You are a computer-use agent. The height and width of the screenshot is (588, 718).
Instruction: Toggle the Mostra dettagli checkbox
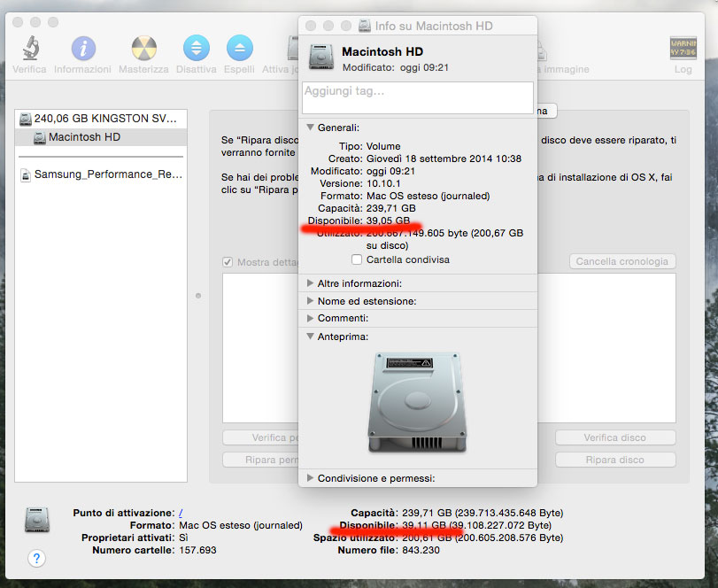point(228,262)
